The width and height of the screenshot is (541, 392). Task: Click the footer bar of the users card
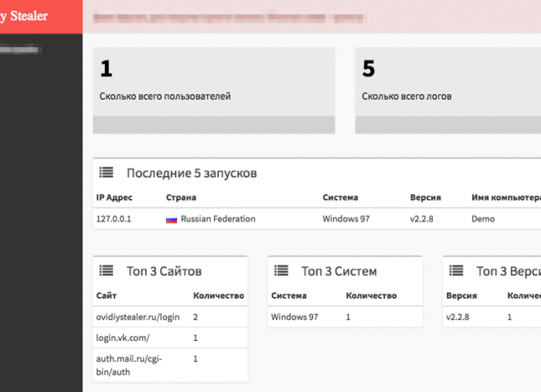point(213,125)
